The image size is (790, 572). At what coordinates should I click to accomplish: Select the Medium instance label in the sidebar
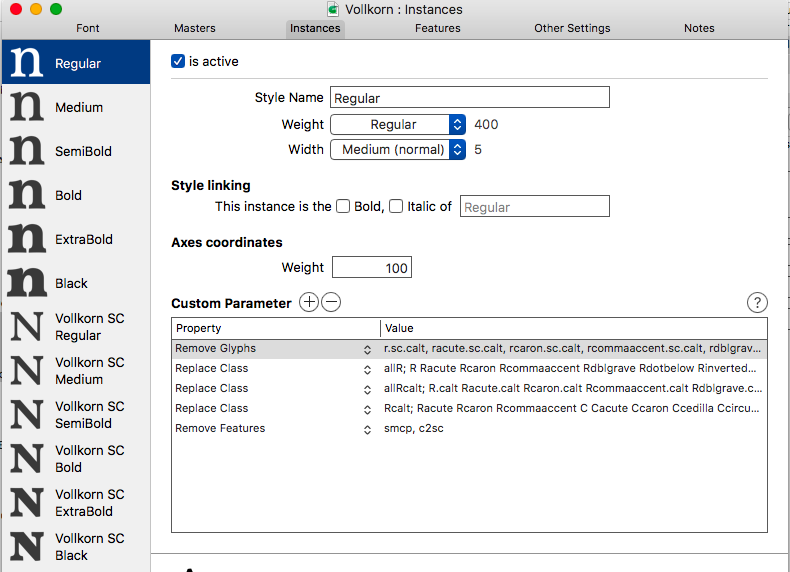coord(79,107)
